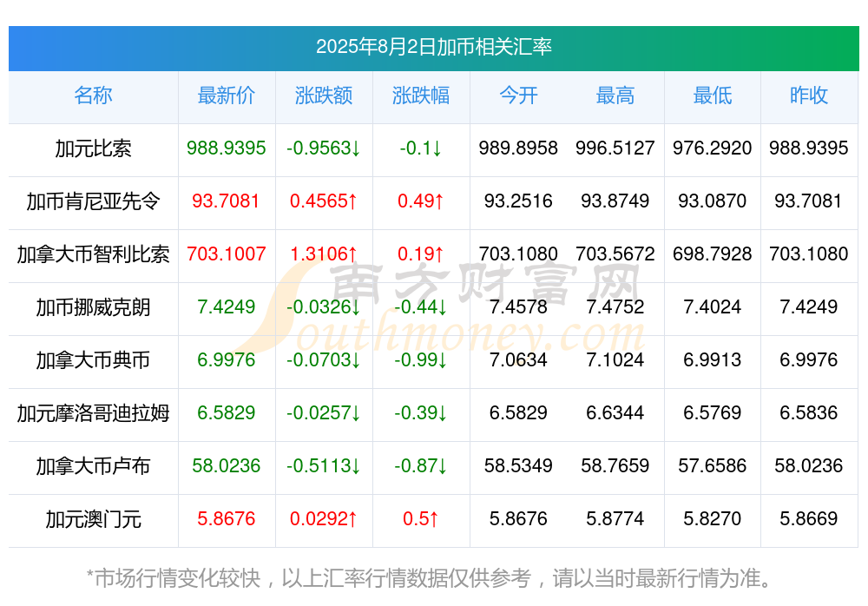Click the row name 加拿大币智利比索
Image resolution: width=868 pixels, height=606 pixels.
click(x=93, y=254)
